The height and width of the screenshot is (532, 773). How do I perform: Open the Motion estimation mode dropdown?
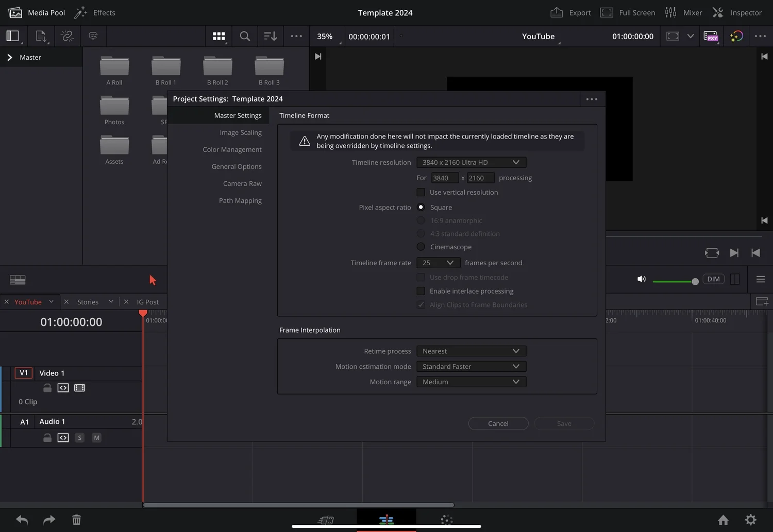[x=470, y=366]
